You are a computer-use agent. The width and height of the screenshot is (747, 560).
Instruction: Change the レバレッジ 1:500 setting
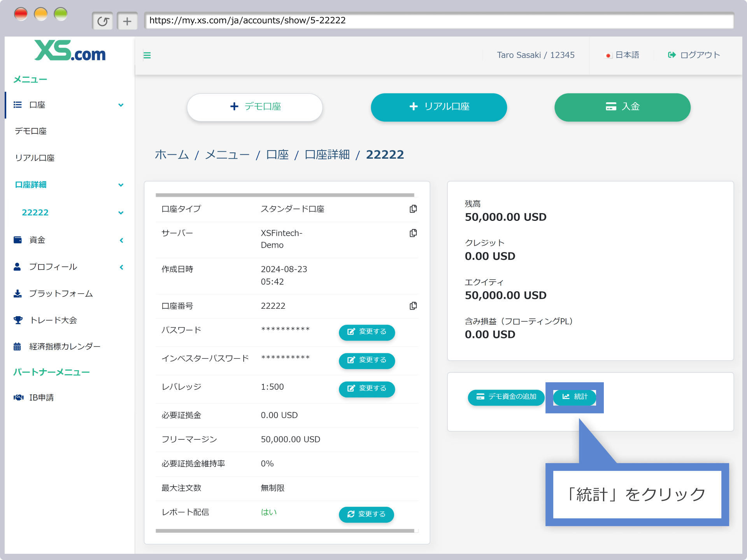coord(367,388)
